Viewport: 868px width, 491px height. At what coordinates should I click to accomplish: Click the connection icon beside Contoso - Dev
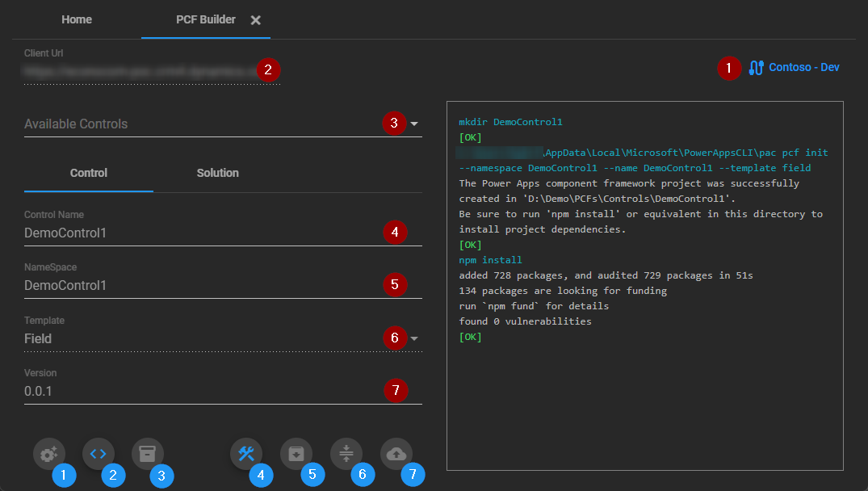pyautogui.click(x=756, y=68)
